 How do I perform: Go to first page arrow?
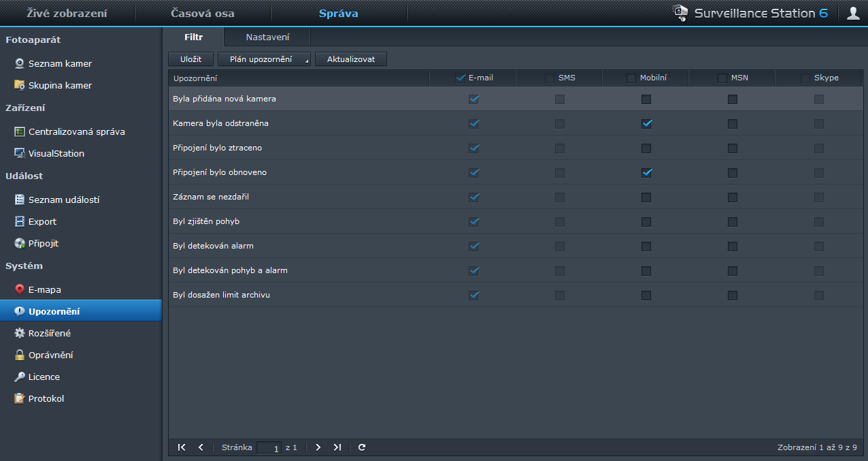coord(182,447)
